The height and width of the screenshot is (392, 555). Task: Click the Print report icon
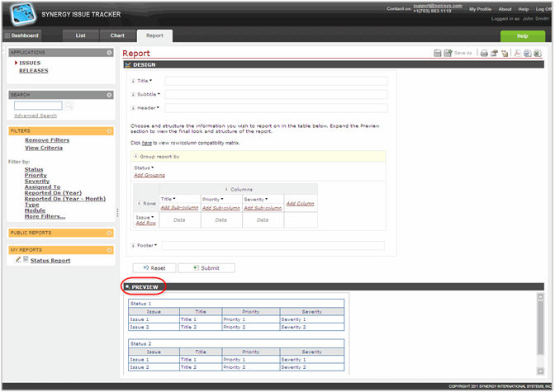(484, 54)
